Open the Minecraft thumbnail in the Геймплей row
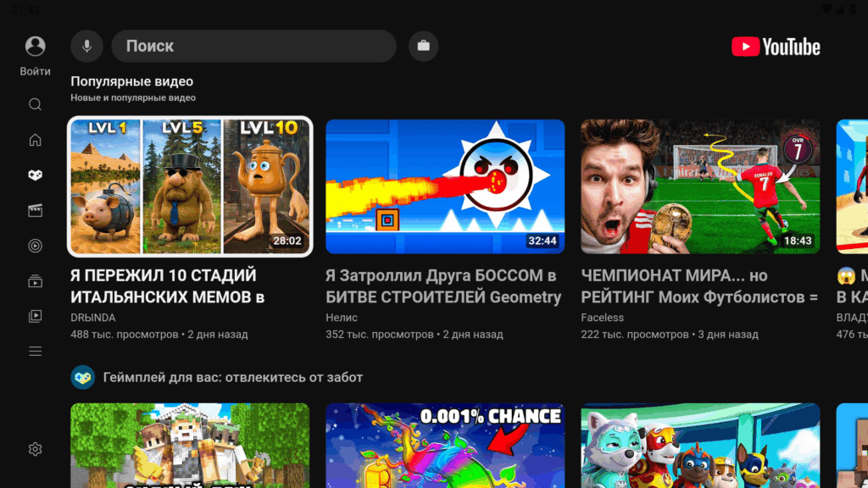Screen dimensions: 868x488 (190, 446)
